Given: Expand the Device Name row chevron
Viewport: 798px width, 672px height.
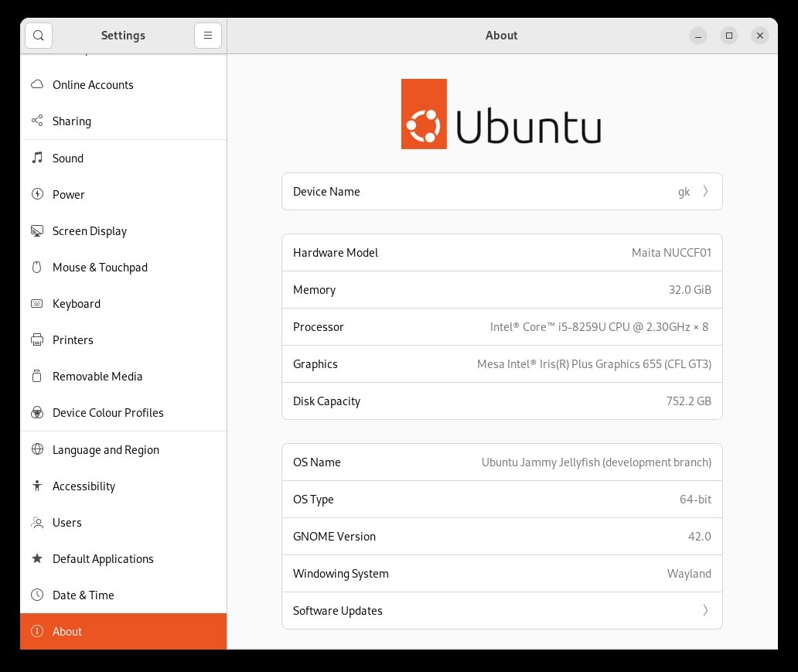Looking at the screenshot, I should point(705,192).
